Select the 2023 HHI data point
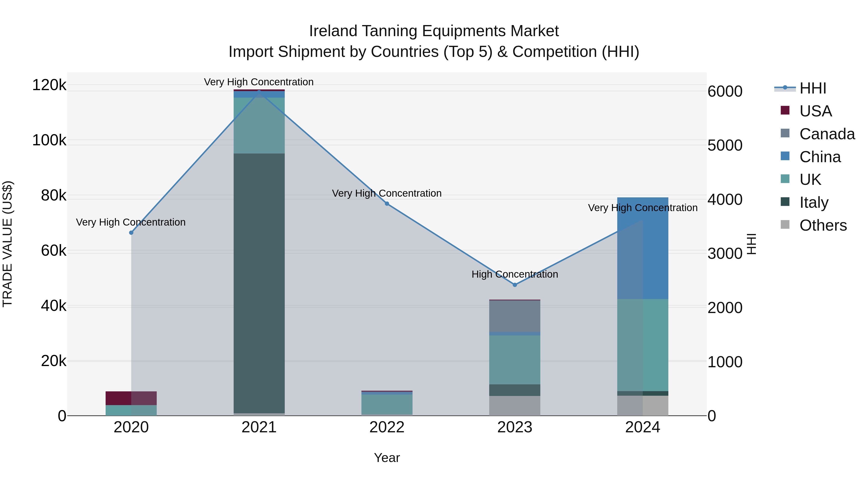 tap(515, 285)
